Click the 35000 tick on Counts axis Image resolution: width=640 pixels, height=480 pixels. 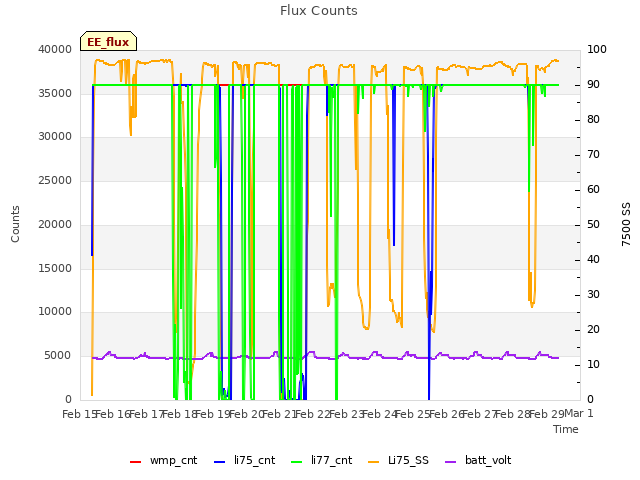pos(55,93)
